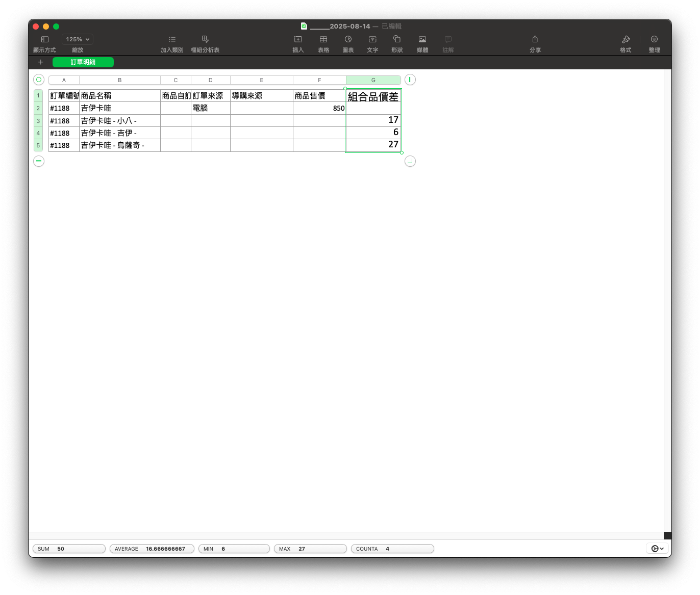Open the 顯示方式 view options
This screenshot has height=595, width=700.
45,40
